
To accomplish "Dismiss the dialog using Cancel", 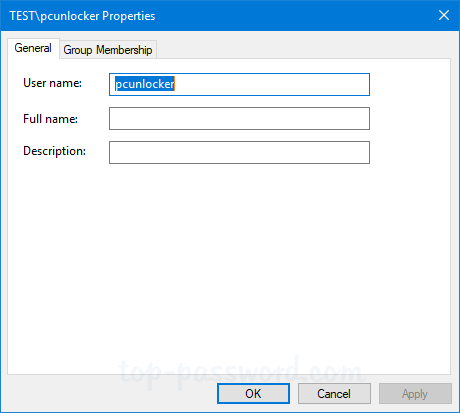I will point(334,394).
